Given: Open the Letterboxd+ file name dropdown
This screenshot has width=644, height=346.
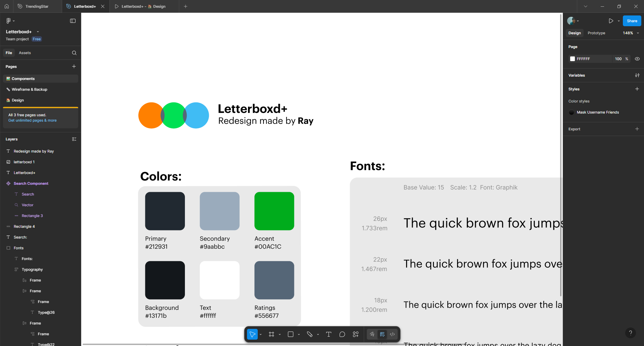Looking at the screenshot, I should click(38, 32).
